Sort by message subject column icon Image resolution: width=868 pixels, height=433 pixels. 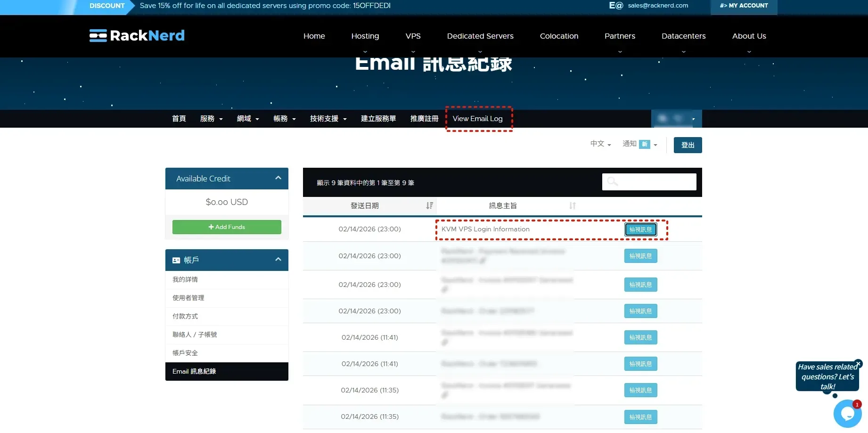(572, 206)
